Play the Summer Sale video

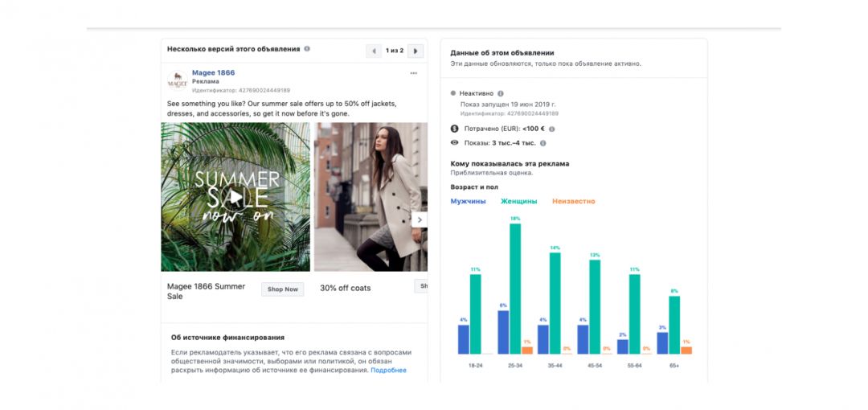click(x=235, y=196)
